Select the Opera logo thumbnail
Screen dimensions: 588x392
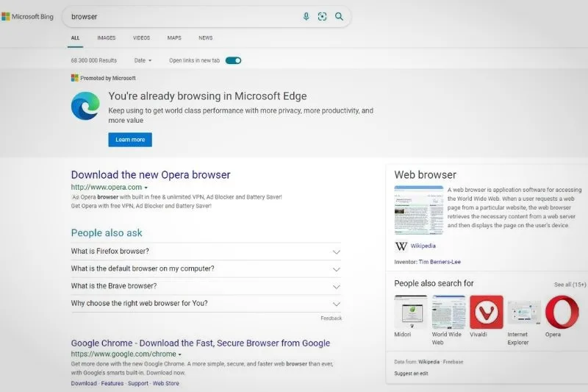click(562, 312)
